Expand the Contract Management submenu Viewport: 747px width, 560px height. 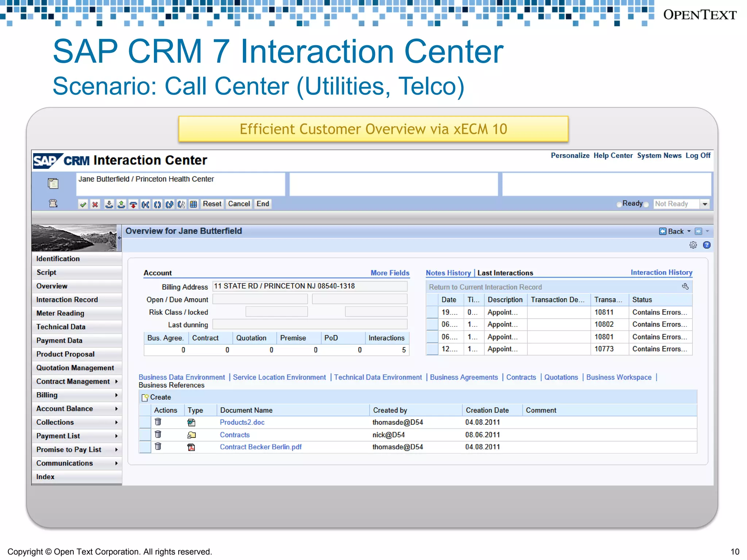[x=116, y=381]
